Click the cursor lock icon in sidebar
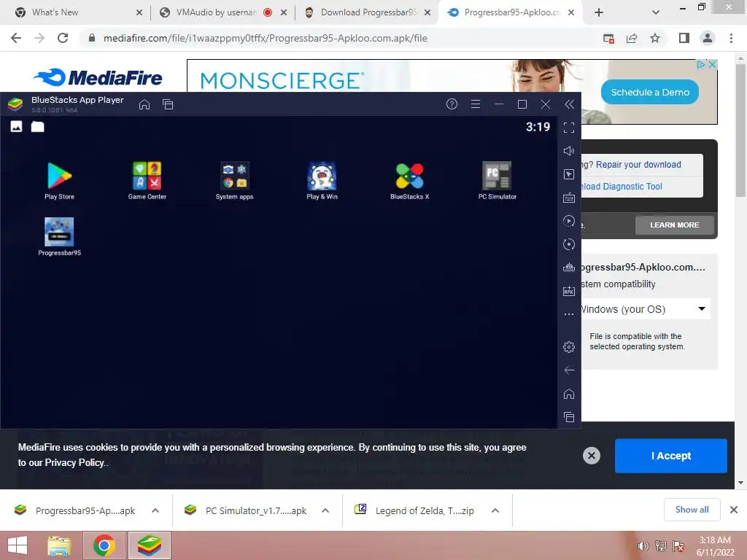Screen dimensions: 747x560 [x=569, y=174]
